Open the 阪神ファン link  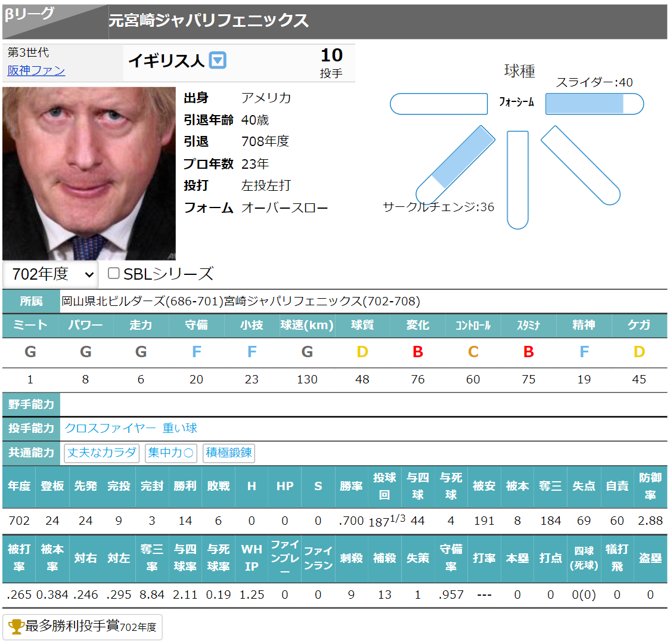[x=36, y=70]
